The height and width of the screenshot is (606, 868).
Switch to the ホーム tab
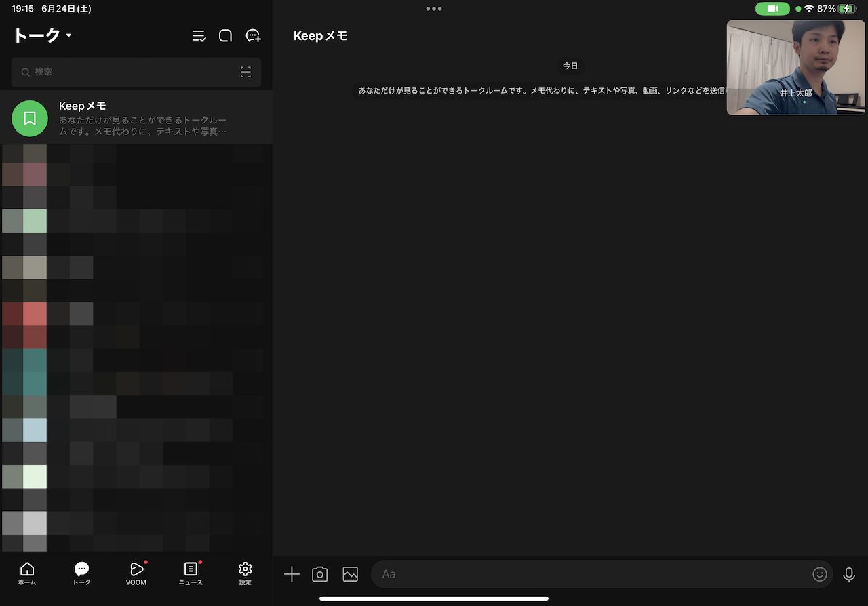[x=27, y=573]
